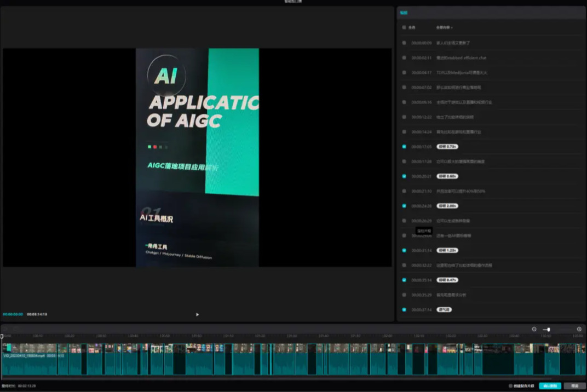587x392 pixels.
Task: Check the box for the 00:00:14:24 line
Action: 404,132
